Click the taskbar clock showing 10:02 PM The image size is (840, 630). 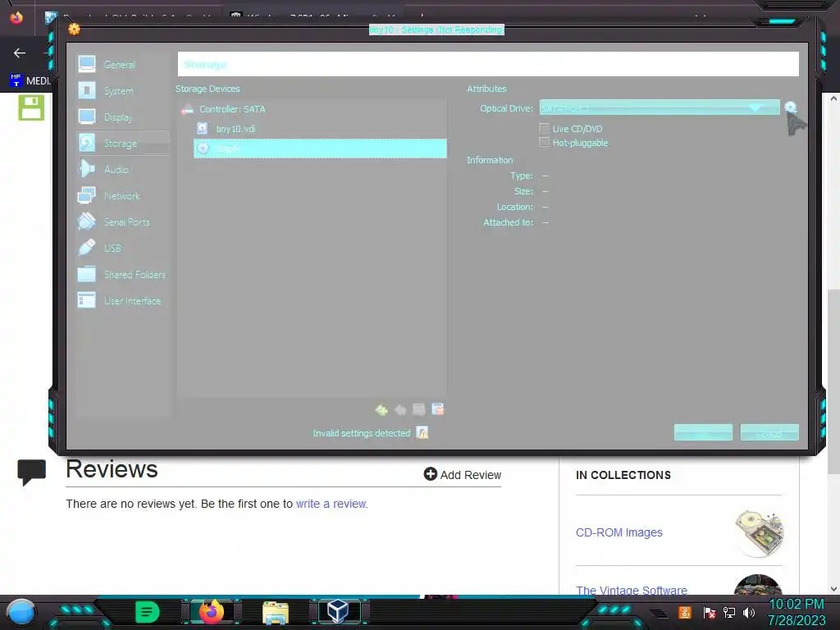(797, 612)
